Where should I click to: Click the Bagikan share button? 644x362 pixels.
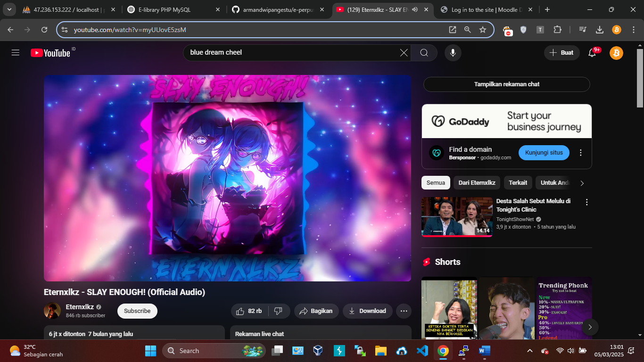coord(316,311)
